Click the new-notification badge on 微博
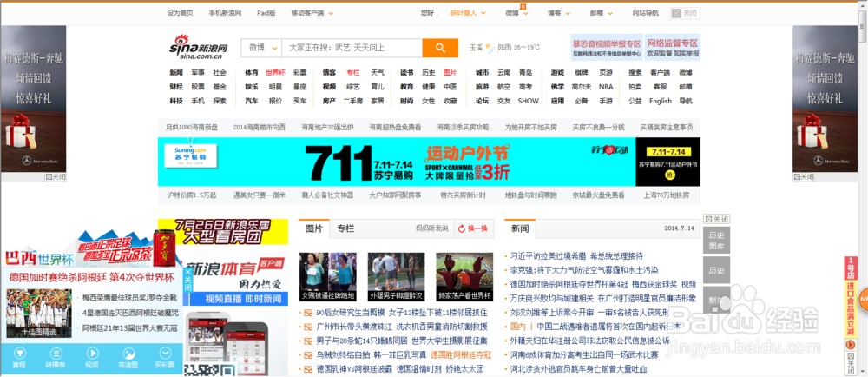 click(523, 7)
